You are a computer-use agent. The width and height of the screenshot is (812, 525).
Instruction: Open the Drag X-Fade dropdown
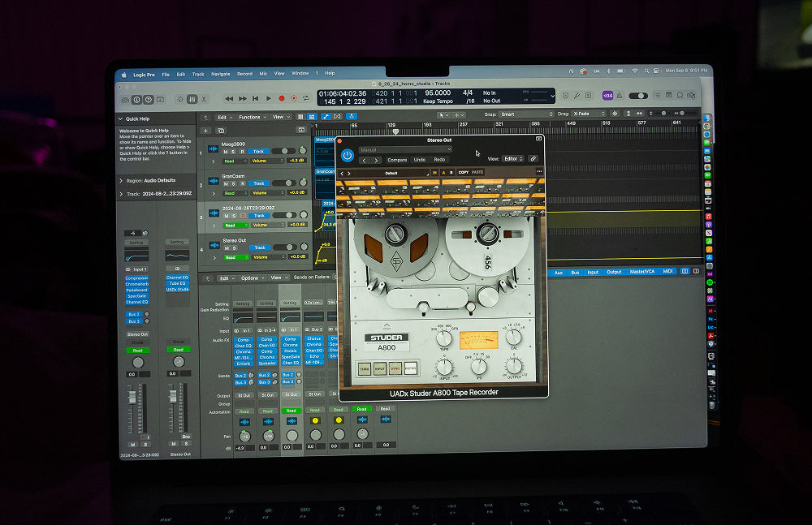pos(589,114)
